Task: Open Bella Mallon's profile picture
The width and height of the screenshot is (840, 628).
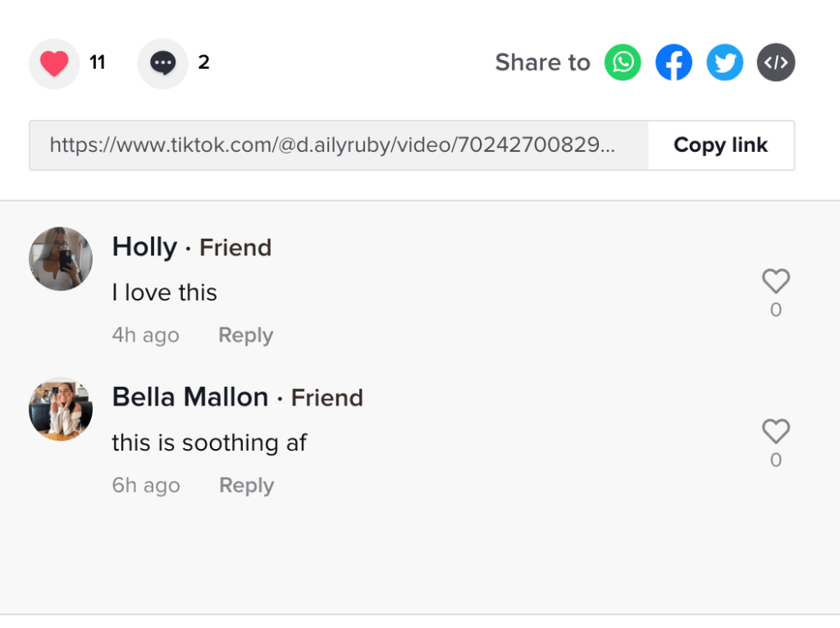Action: pyautogui.click(x=61, y=409)
